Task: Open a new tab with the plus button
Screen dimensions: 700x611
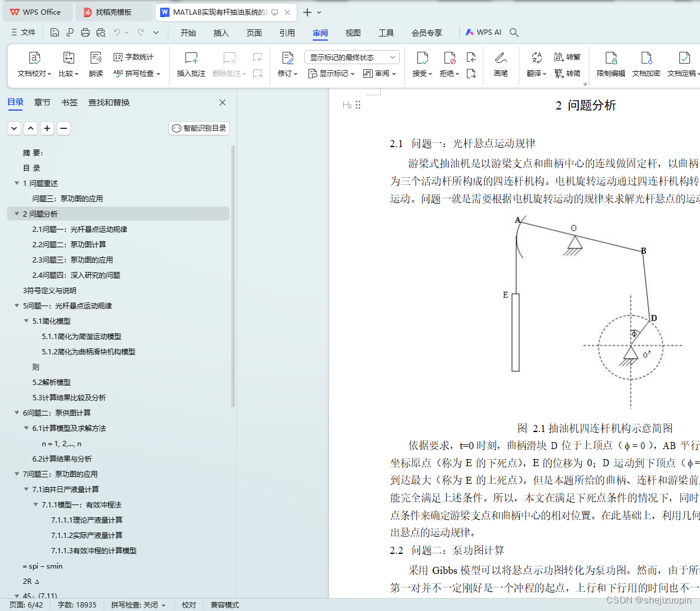Action: 307,12
